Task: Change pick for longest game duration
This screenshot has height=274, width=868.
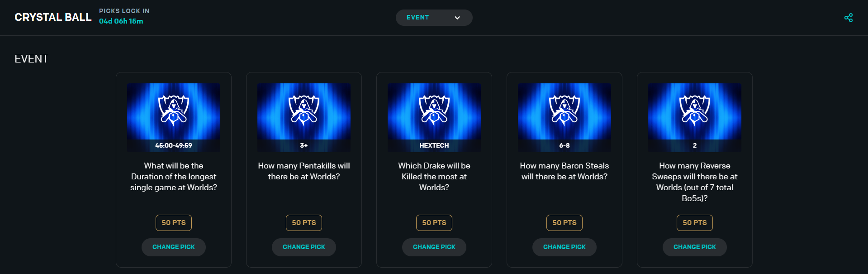Action: pos(174,247)
